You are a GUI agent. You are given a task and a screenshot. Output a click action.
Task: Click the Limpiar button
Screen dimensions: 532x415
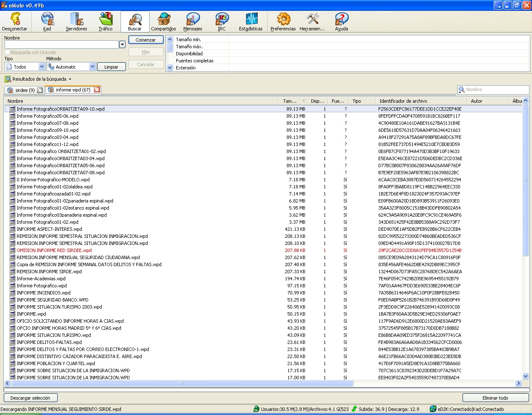pyautogui.click(x=111, y=67)
